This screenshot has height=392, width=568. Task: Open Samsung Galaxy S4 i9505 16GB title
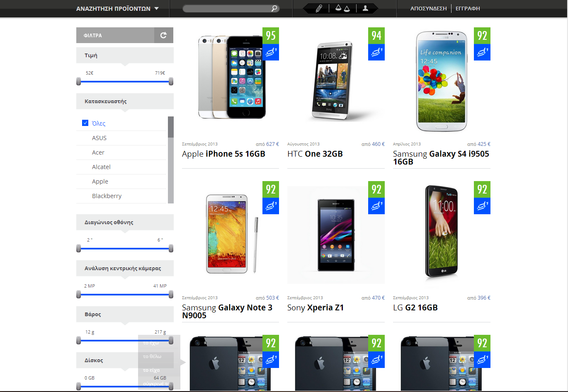(x=441, y=157)
